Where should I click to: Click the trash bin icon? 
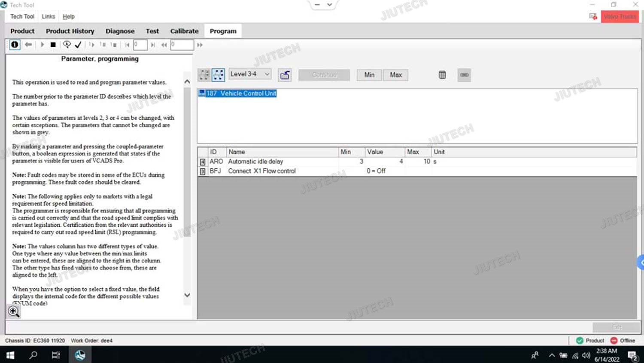(442, 75)
